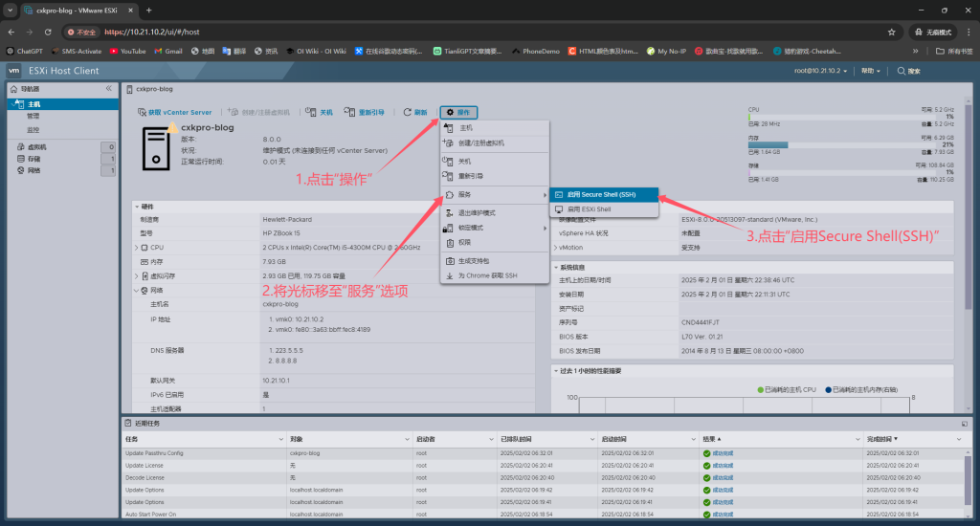This screenshot has height=526, width=980.
Task: Collapse the 系统信息 (System information) section
Action: coord(556,268)
